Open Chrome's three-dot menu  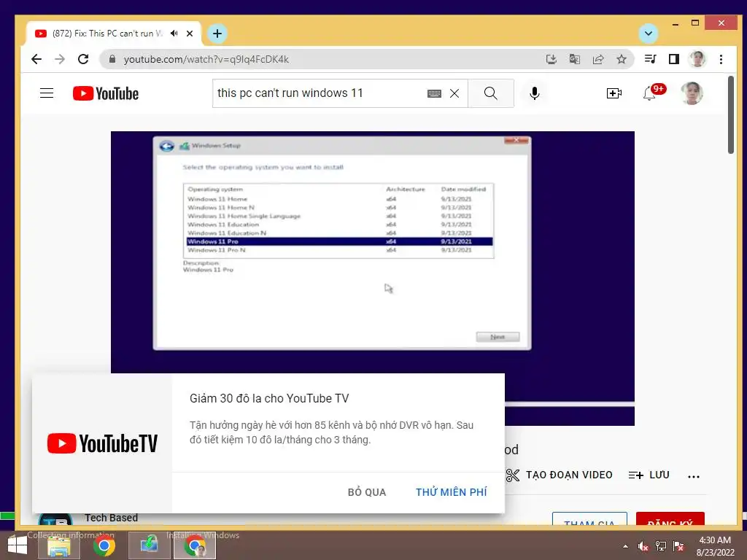(x=721, y=59)
